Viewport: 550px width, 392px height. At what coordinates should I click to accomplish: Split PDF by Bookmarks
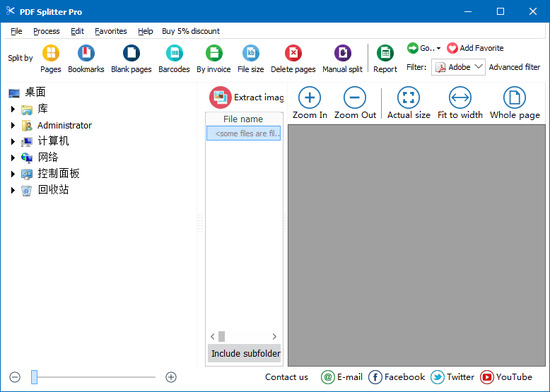click(86, 59)
